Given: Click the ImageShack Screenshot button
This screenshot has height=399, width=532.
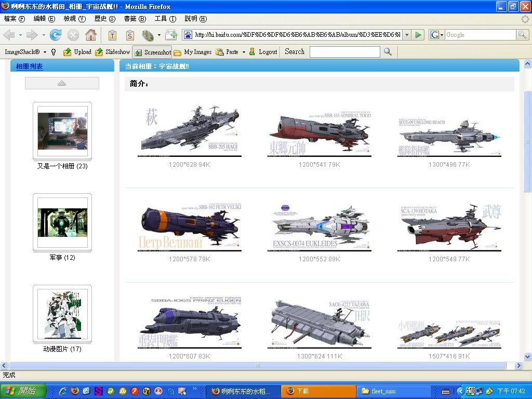Looking at the screenshot, I should point(152,52).
